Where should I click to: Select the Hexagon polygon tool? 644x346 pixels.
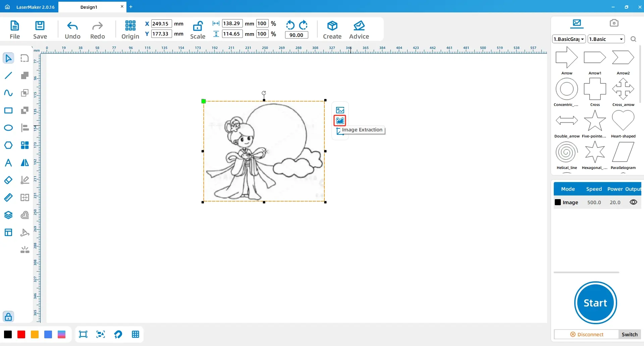(8, 145)
